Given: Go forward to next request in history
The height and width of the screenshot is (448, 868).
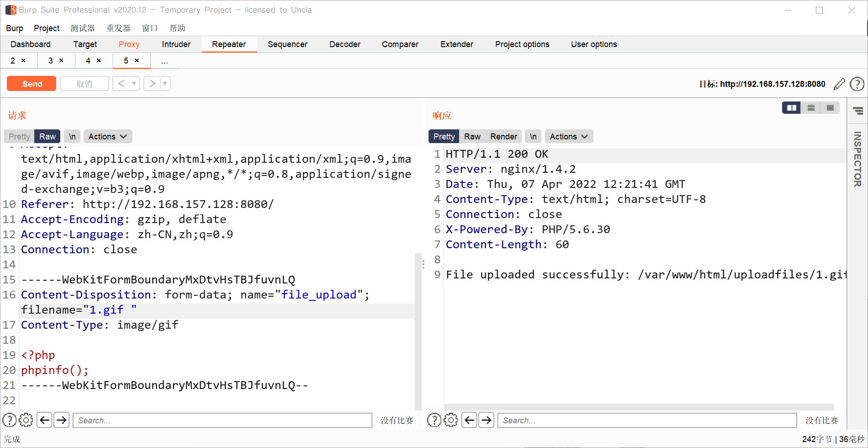Looking at the screenshot, I should tap(152, 83).
